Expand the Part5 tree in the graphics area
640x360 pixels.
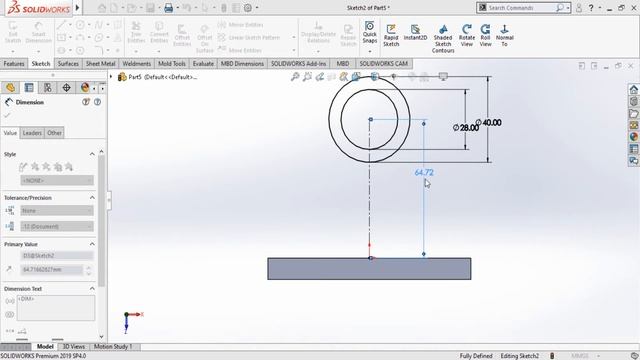[x=111, y=77]
